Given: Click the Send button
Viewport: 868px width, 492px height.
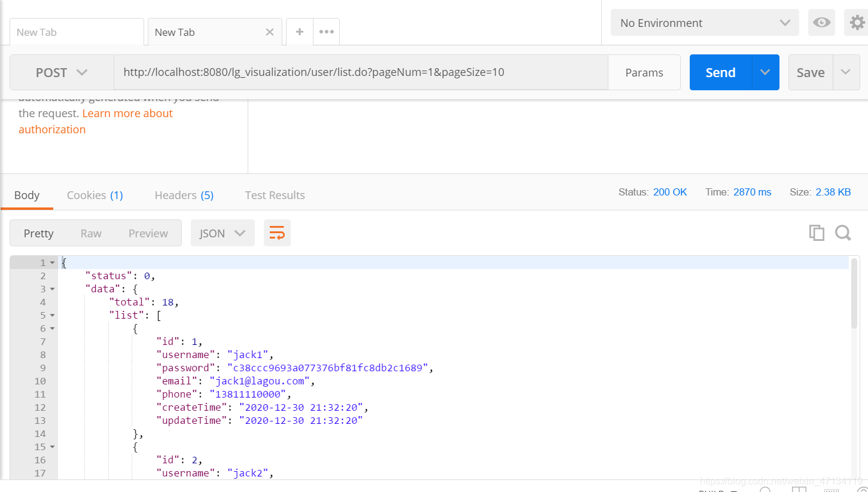Looking at the screenshot, I should [x=721, y=72].
